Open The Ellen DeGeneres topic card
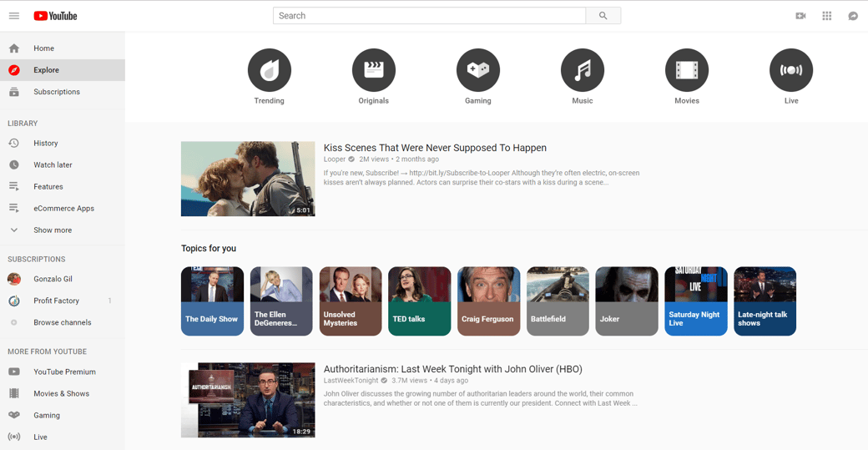Viewport: 868px width, 450px height. 281,301
